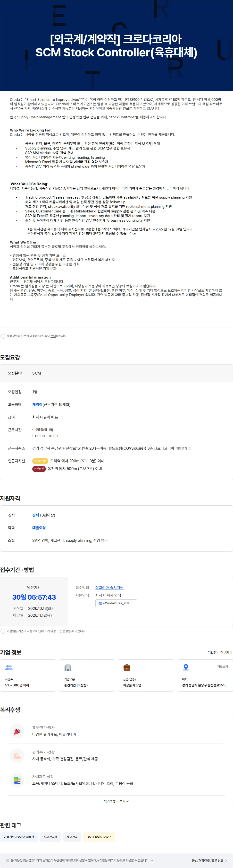Click the chevron after the address 지도보기 link

[x=190, y=448]
